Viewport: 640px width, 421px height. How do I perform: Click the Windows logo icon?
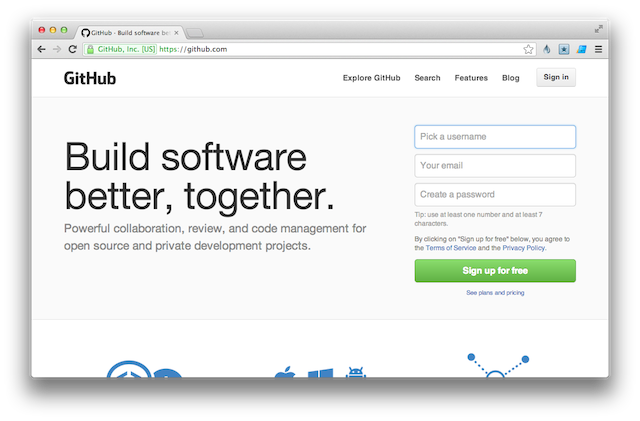coord(320,374)
